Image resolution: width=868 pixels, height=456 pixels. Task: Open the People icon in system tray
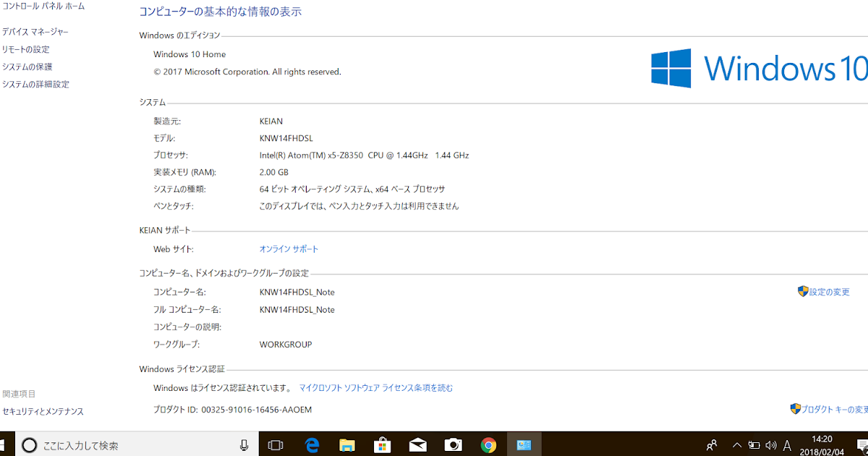(x=712, y=445)
